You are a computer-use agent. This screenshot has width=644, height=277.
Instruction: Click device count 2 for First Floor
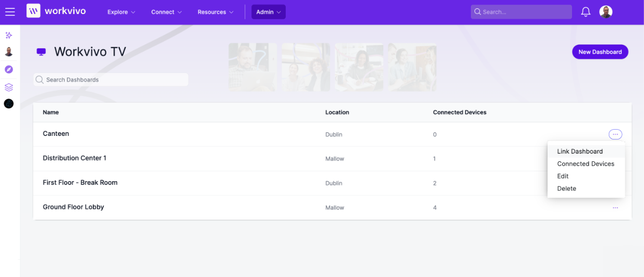pyautogui.click(x=435, y=183)
